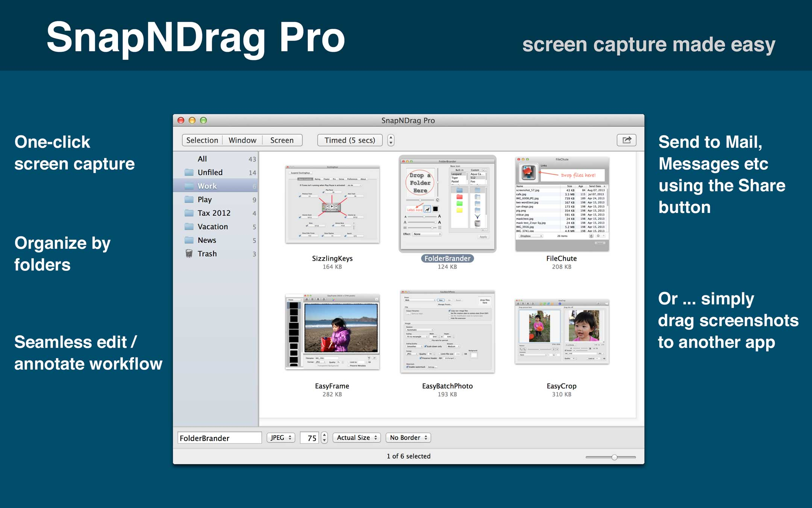Click the Timed (5 secs) capture button
Viewport: 812px width, 508px height.
pos(350,140)
